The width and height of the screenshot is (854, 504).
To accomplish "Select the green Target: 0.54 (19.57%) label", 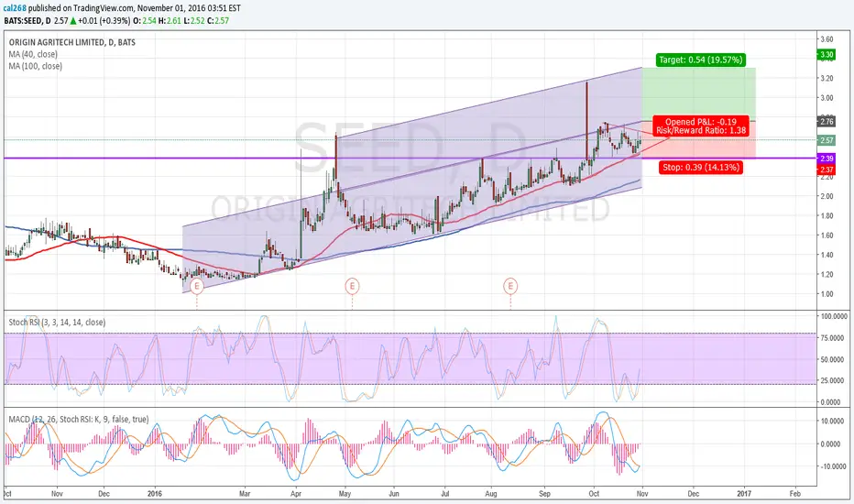I will click(x=700, y=60).
